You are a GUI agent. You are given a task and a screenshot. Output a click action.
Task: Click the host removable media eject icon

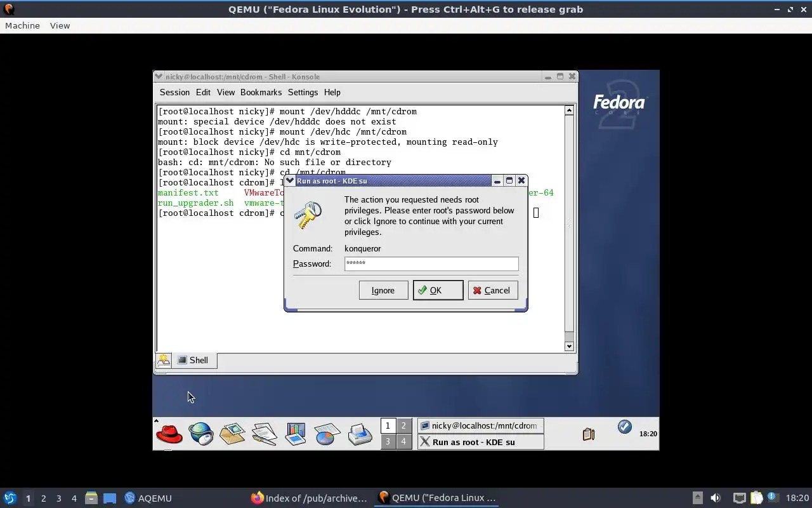[x=697, y=498]
